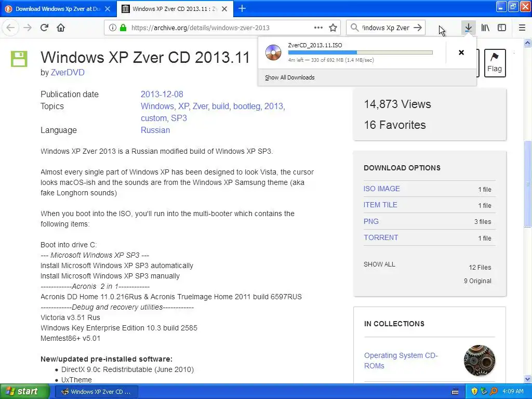Click the address bar URL
The width and height of the screenshot is (532, 399).
coord(200,28)
